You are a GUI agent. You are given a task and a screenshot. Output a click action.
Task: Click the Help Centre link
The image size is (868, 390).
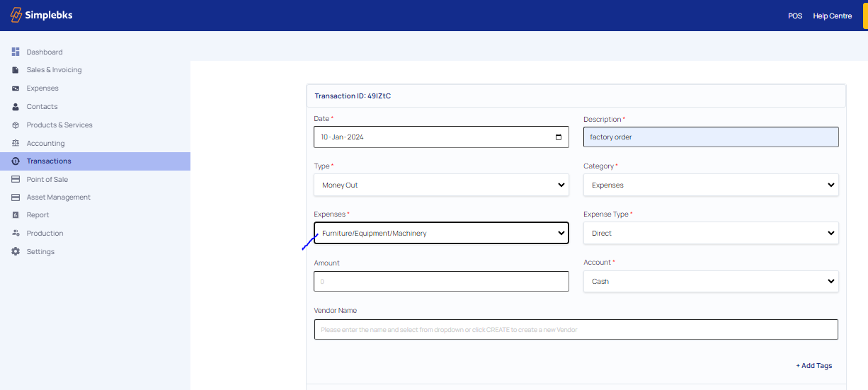click(x=832, y=16)
